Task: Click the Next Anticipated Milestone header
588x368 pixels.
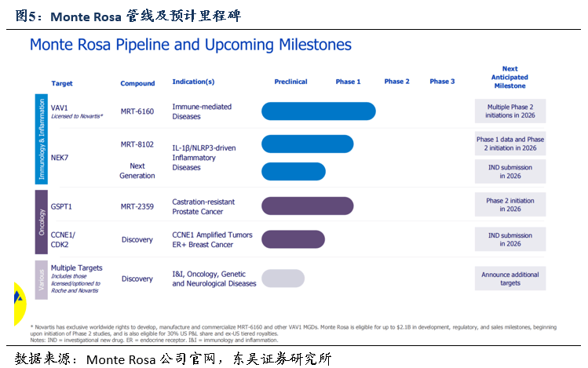Action: [x=509, y=77]
